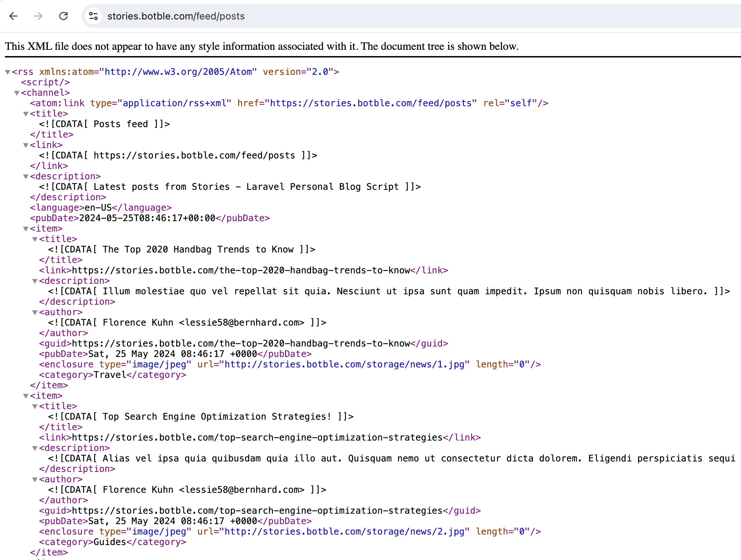This screenshot has width=741, height=560.
Task: Open the site information icon in address bar
Action: coord(93,16)
